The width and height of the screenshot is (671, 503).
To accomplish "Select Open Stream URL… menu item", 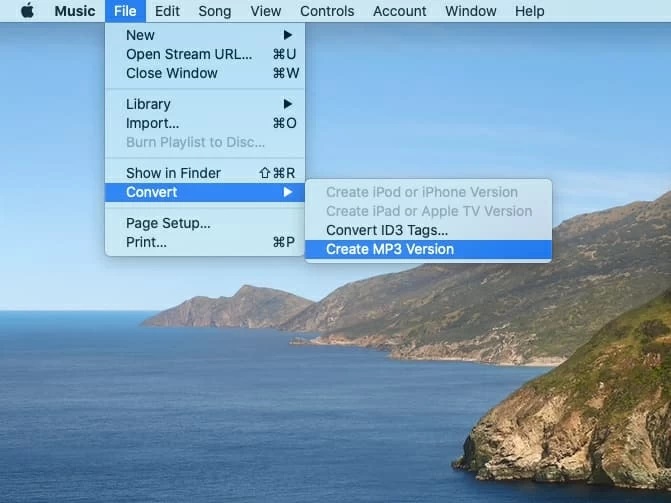I will 189,54.
